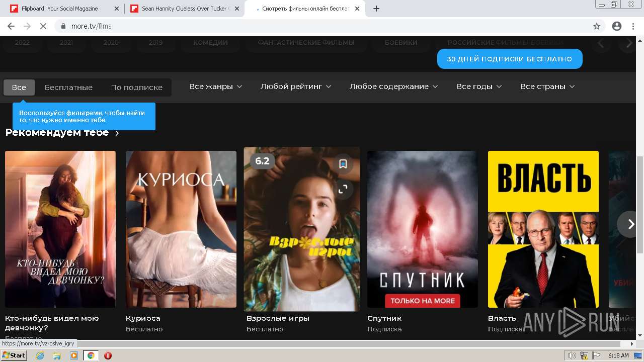The height and width of the screenshot is (362, 644).
Task: Open Opera icon in taskbar
Action: [108, 355]
